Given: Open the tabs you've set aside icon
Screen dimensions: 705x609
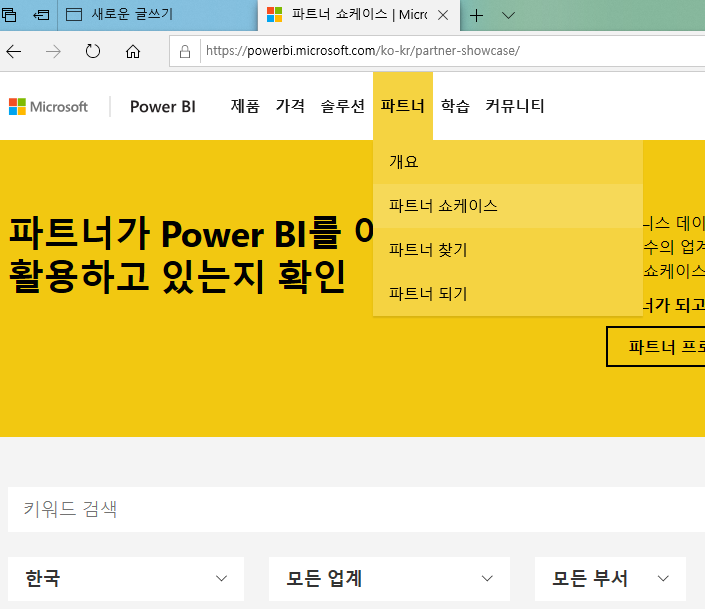Looking at the screenshot, I should click(x=9, y=15).
